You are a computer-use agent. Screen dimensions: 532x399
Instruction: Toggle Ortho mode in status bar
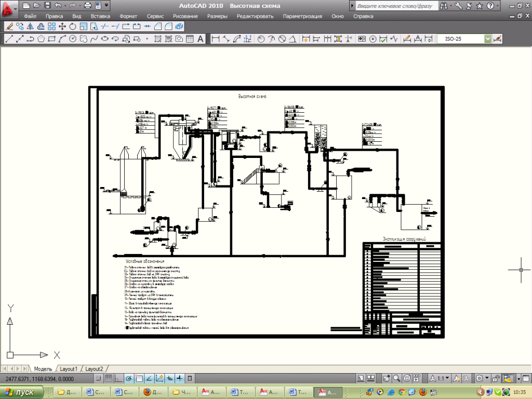pos(118,378)
